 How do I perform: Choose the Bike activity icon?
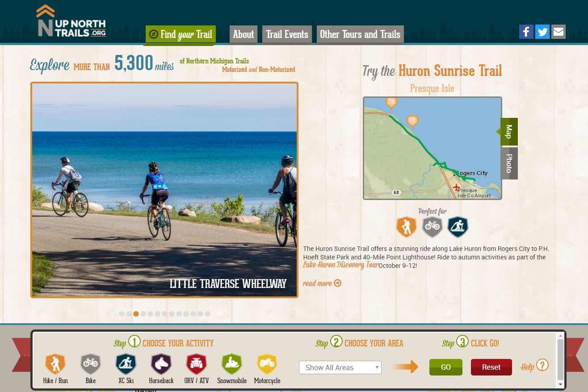coord(90,364)
